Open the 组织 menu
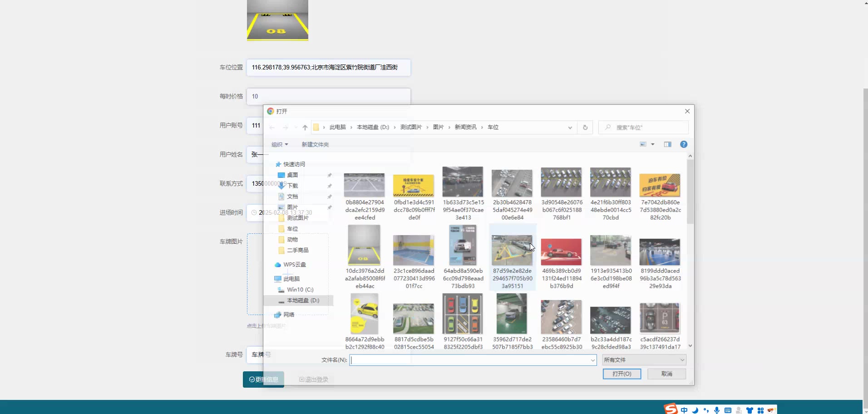 coord(279,144)
